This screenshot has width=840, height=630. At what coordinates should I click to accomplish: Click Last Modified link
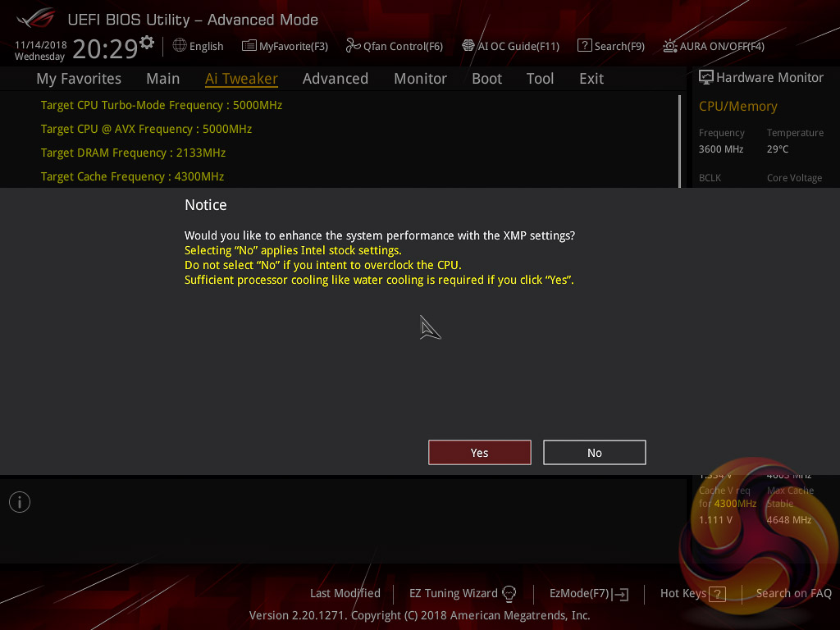click(x=345, y=593)
